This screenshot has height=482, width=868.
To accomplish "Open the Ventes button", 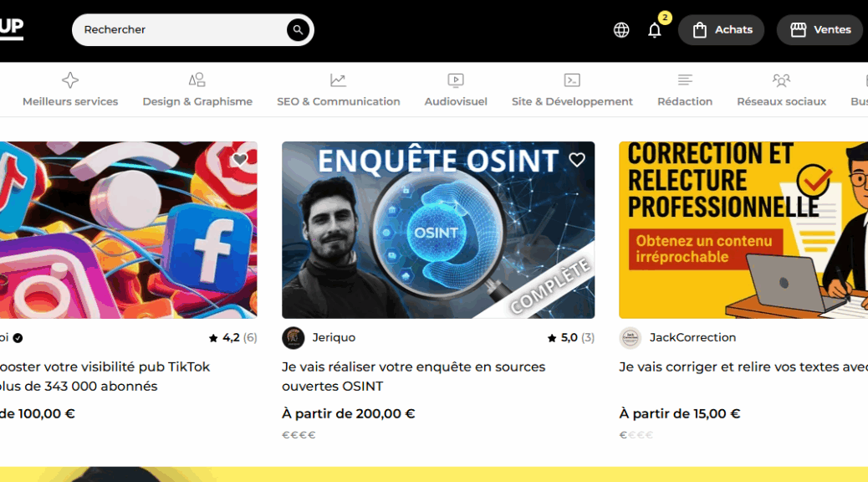I will 821,30.
